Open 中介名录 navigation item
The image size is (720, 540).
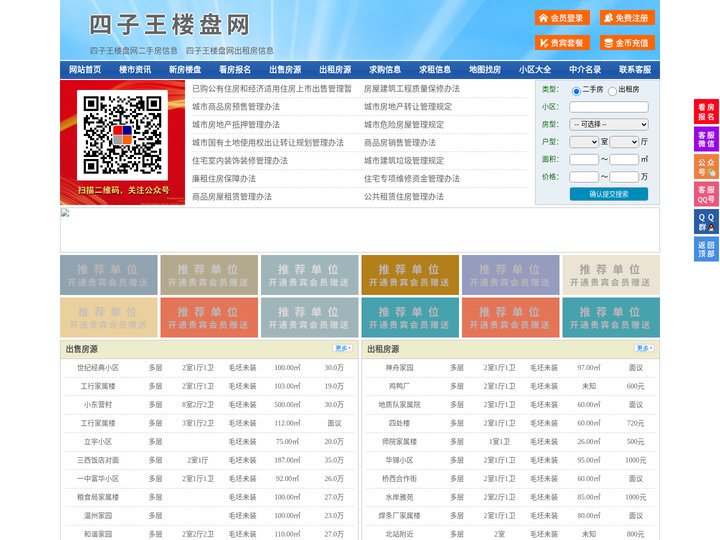(585, 70)
